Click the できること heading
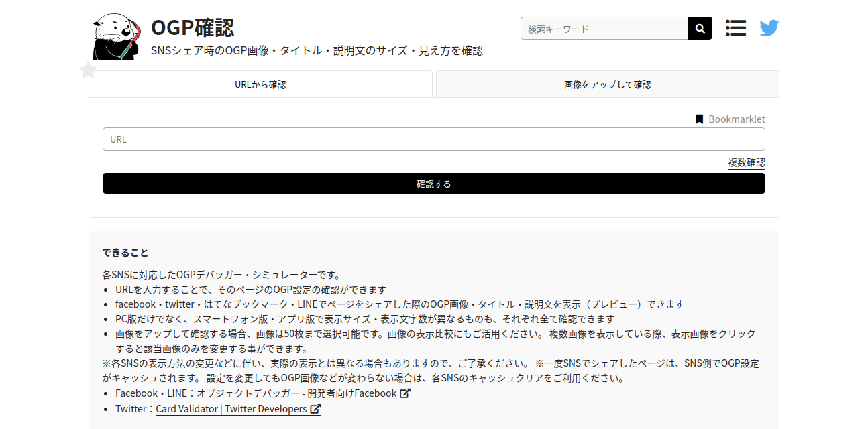This screenshot has width=868, height=429. point(125,253)
